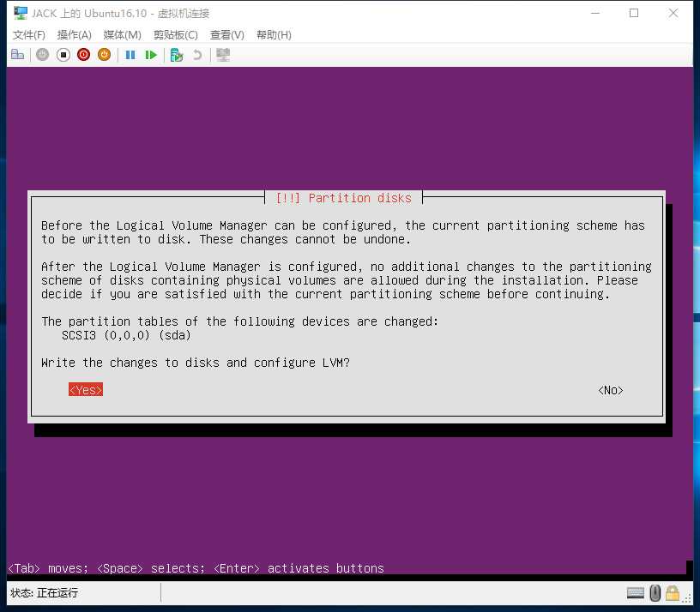700x612 pixels.
Task: Reset the VM with the green play icon
Action: click(151, 55)
